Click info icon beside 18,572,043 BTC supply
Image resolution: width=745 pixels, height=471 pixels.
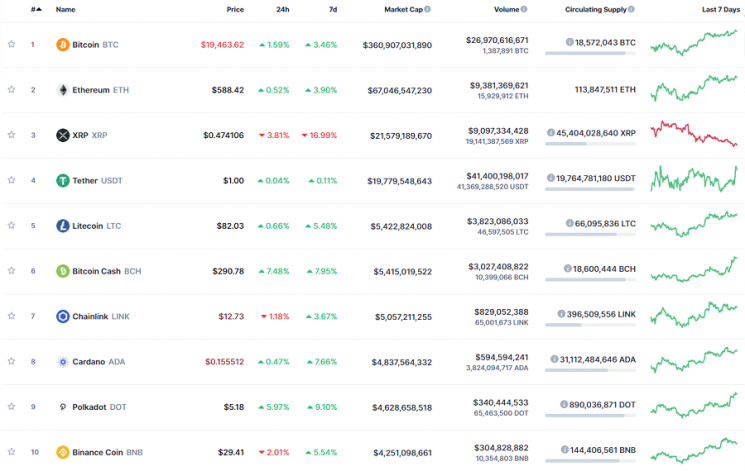(x=569, y=42)
